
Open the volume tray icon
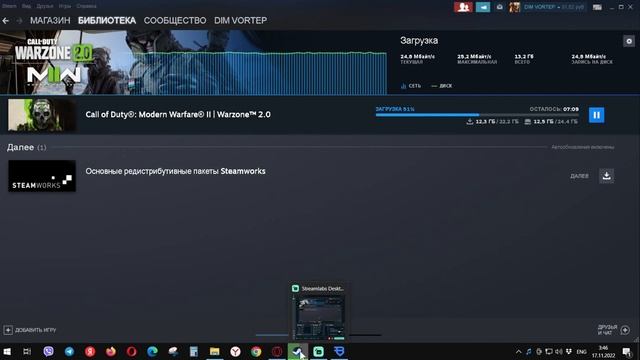pos(558,352)
